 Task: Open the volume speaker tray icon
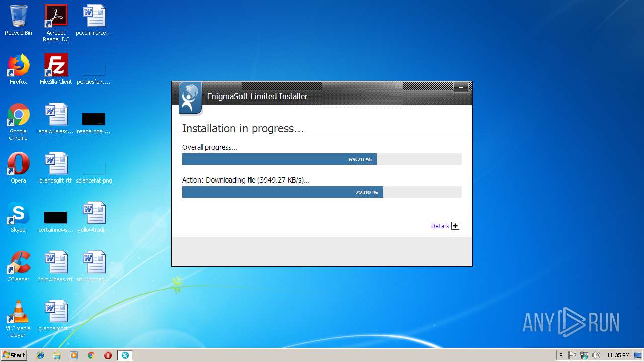[x=596, y=355]
